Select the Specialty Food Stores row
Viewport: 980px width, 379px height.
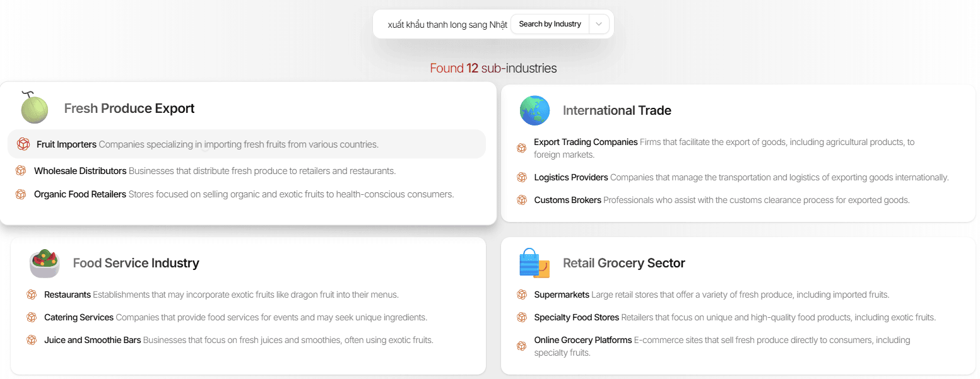[576, 317]
